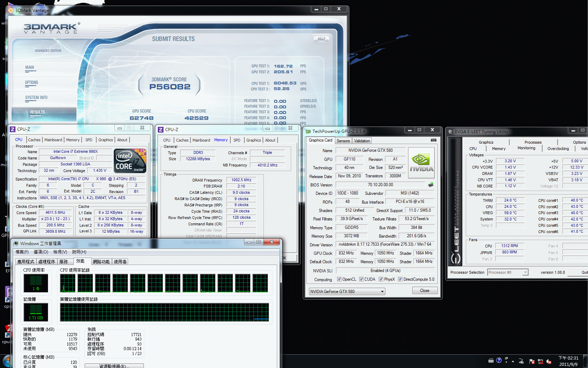
Task: Click the NVIDIA logo in GPU-Z
Action: (x=421, y=163)
